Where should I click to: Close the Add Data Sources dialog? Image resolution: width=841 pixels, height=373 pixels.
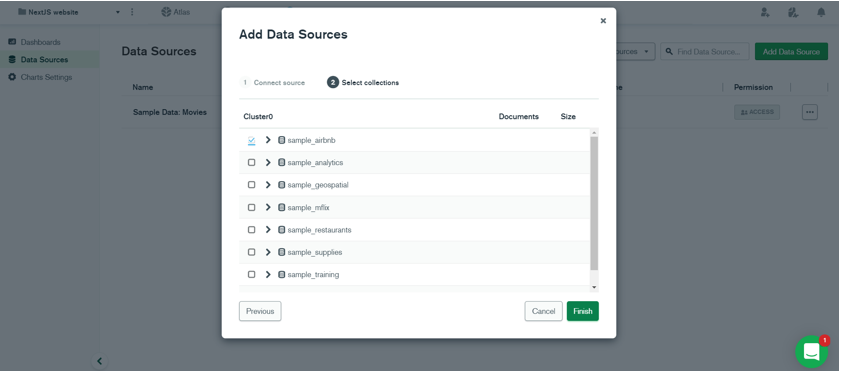pos(603,21)
